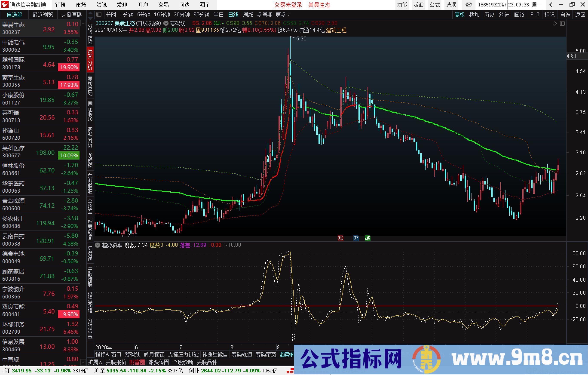Switch chart to 60分钟 period
Screen dimensions: 588x375
point(201,15)
